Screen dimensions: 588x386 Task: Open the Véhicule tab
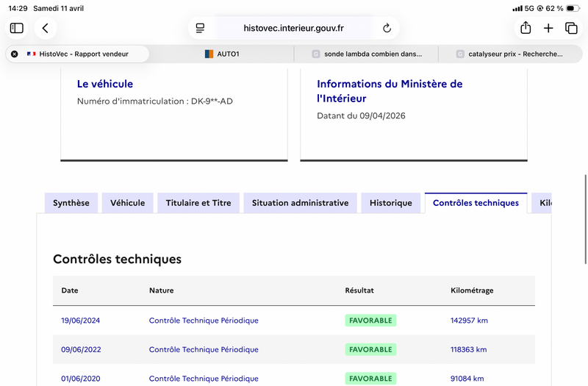click(127, 203)
